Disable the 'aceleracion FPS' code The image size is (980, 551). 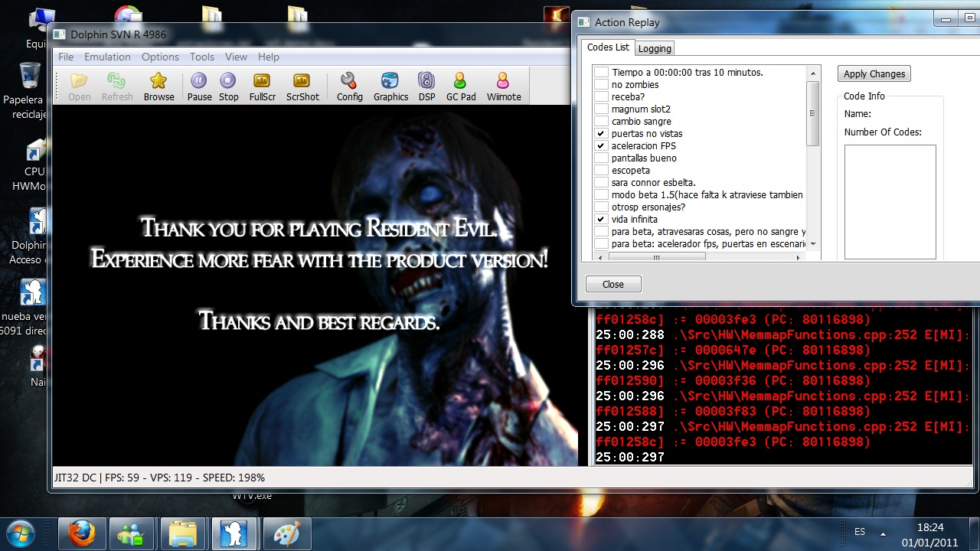(602, 146)
